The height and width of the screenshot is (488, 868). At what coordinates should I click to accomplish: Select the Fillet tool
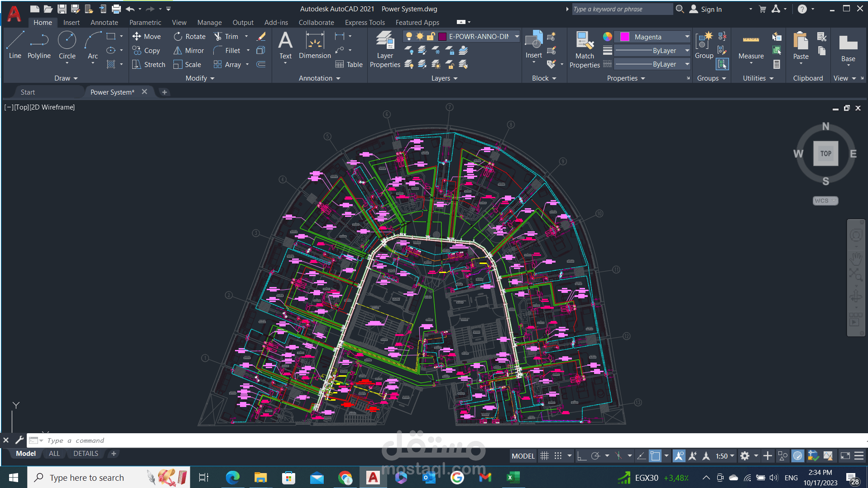[227, 51]
